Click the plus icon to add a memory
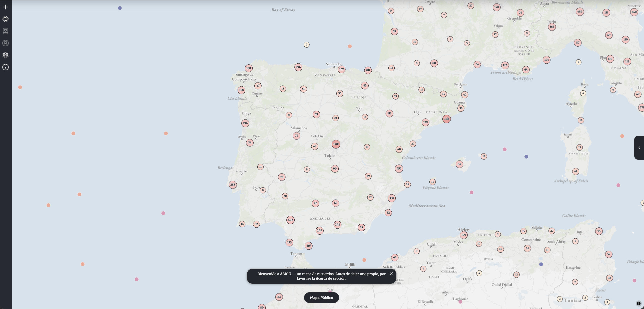The height and width of the screenshot is (309, 644). click(x=6, y=7)
